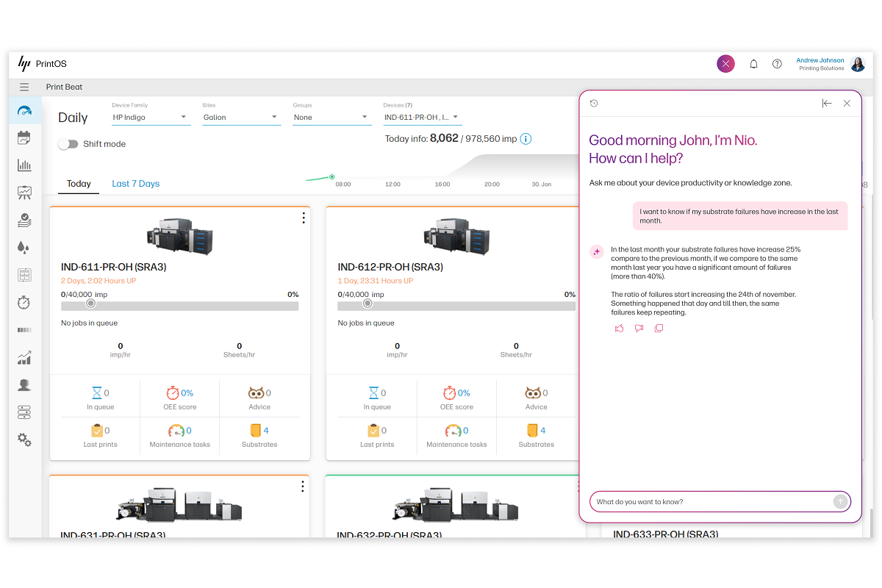This screenshot has height=588, width=882.
Task: Switch to the Last 7 Days tab
Action: pos(135,184)
